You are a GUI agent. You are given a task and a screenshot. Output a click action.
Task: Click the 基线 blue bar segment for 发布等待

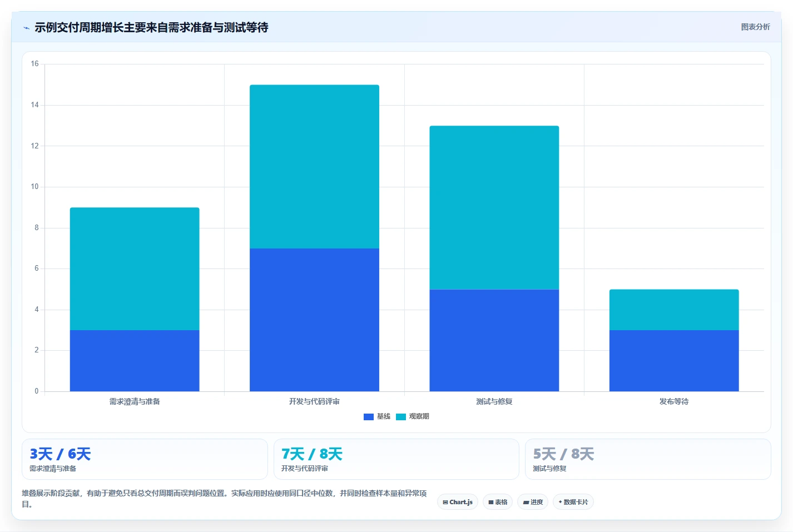674,361
